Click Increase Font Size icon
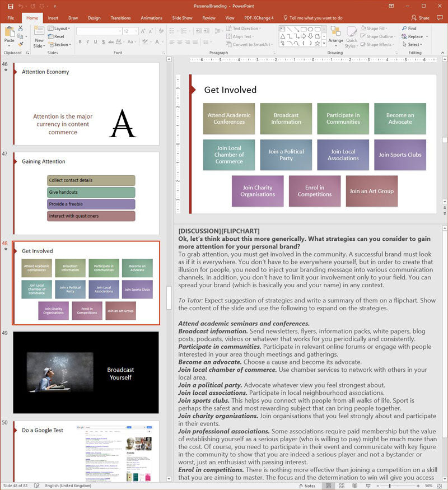Screen dimensions: 448x490 click(x=143, y=31)
